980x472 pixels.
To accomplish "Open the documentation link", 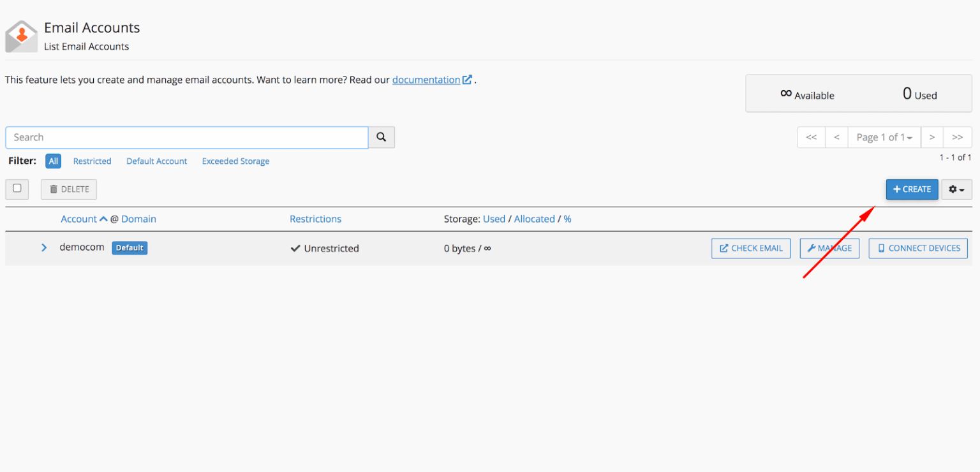I will click(426, 79).
